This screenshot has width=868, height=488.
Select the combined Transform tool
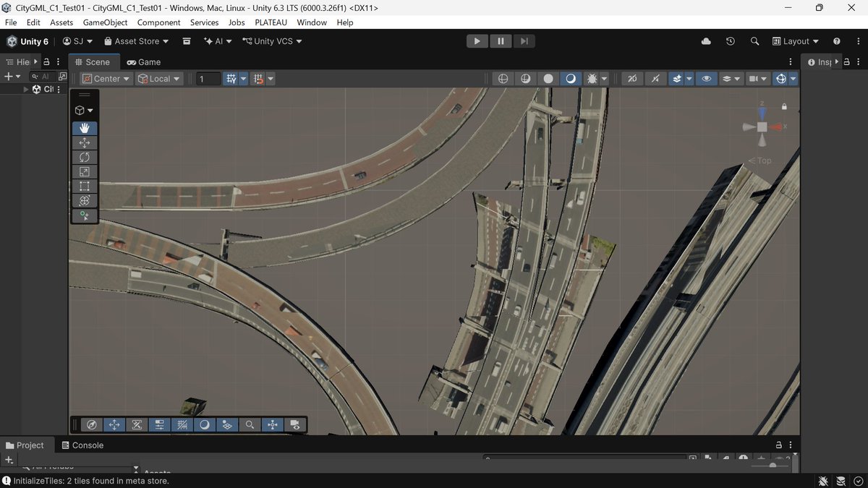coord(85,200)
